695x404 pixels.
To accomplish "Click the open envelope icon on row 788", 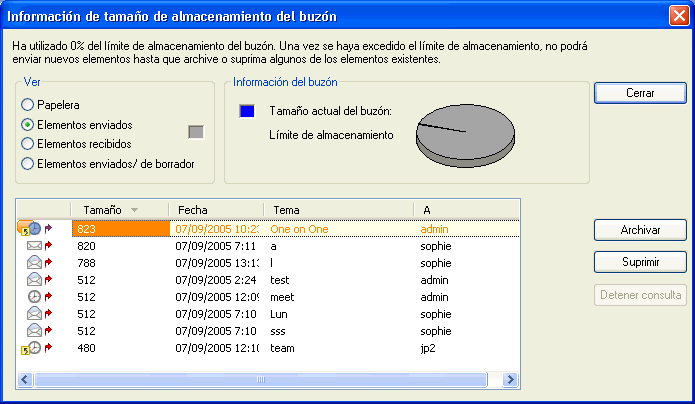I will [x=34, y=263].
